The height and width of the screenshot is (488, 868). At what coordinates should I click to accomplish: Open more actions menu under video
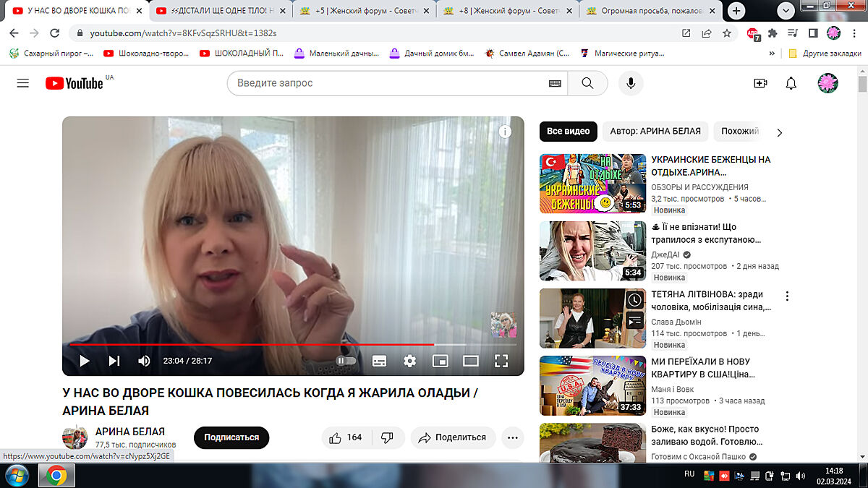512,437
